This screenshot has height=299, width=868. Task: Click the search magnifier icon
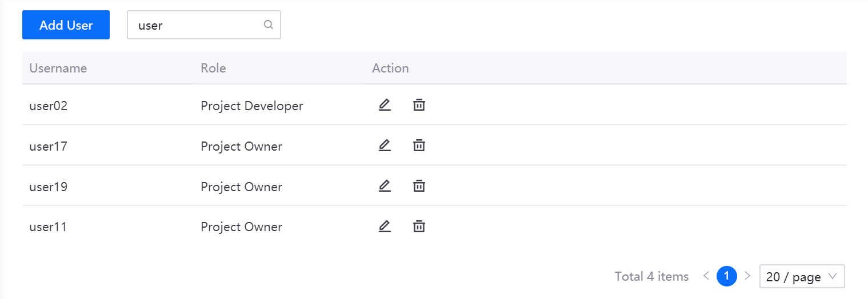point(268,25)
